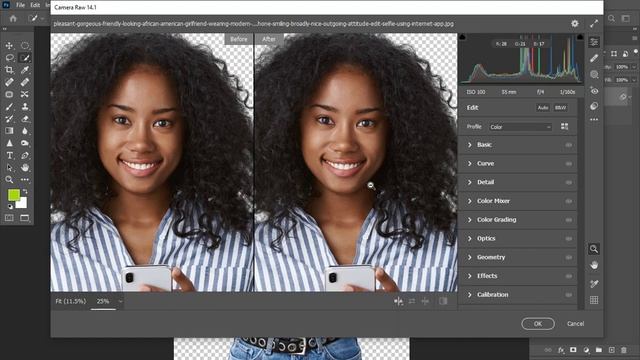Image resolution: width=640 pixels, height=360 pixels.
Task: Cycle the Before/After view icon
Action: click(x=398, y=301)
